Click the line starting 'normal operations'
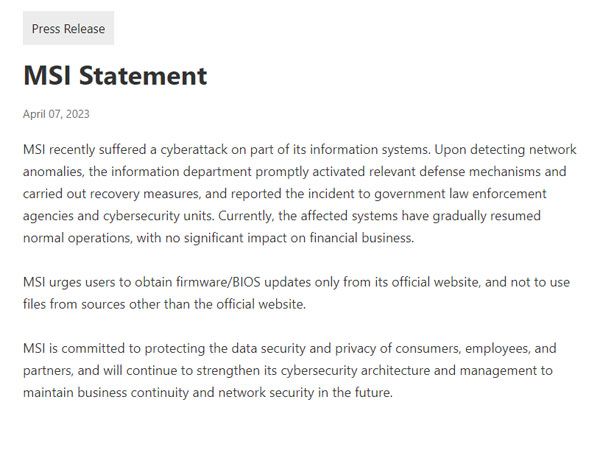The height and width of the screenshot is (450, 600). [218, 238]
